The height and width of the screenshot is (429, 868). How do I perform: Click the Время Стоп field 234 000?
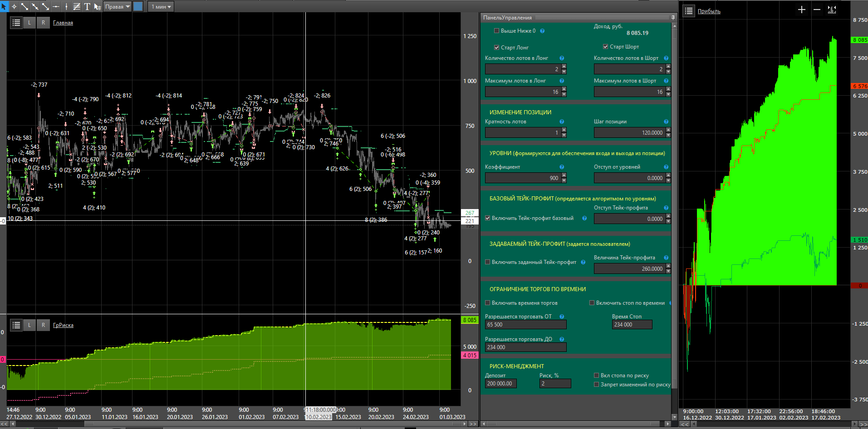click(632, 325)
